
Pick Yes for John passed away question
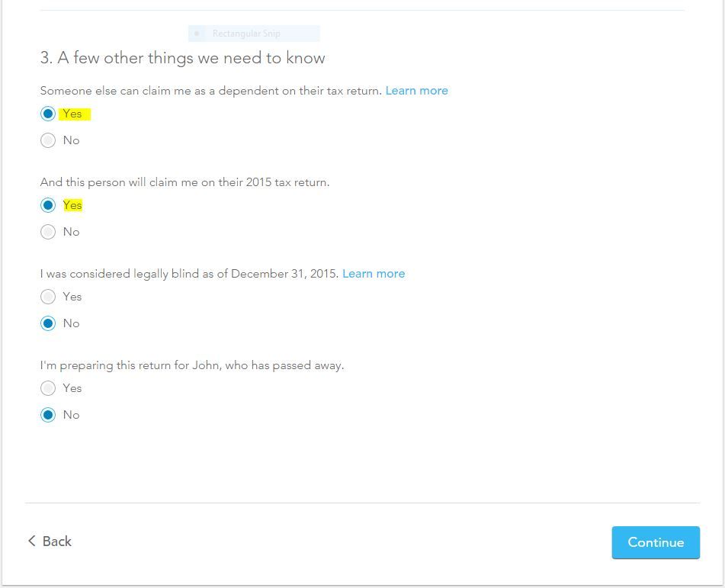48,388
